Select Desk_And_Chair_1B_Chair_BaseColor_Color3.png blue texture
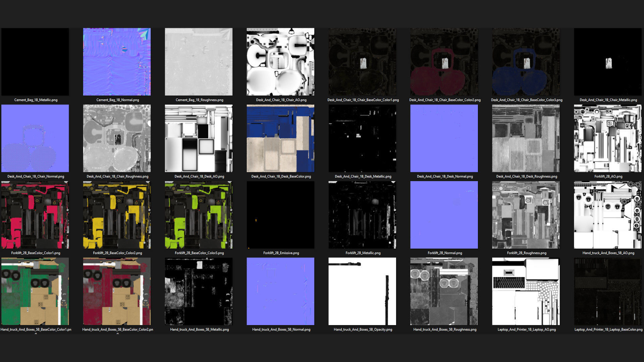The width and height of the screenshot is (644, 362). pos(526,62)
